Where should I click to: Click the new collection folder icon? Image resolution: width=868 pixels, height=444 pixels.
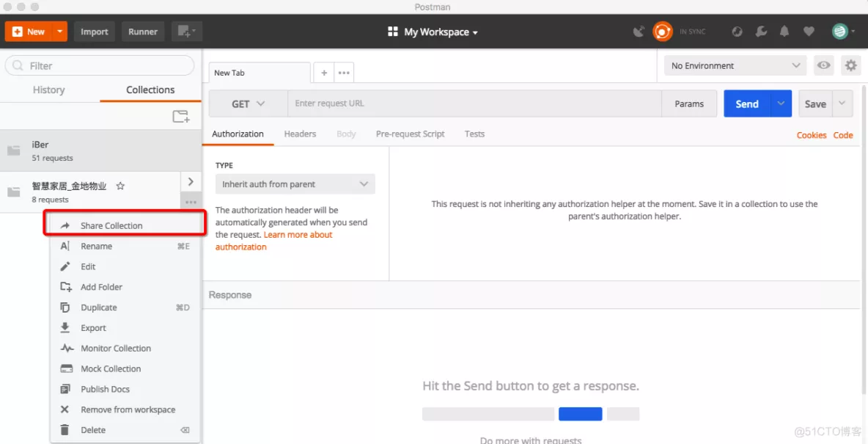click(181, 117)
